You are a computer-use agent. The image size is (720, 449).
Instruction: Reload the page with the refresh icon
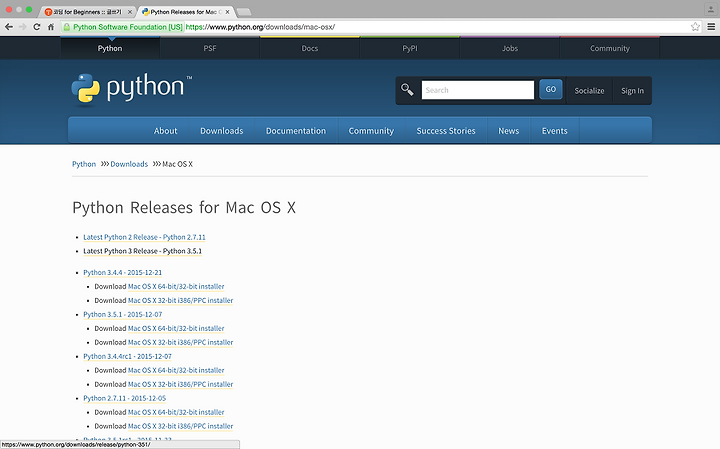pos(37,27)
